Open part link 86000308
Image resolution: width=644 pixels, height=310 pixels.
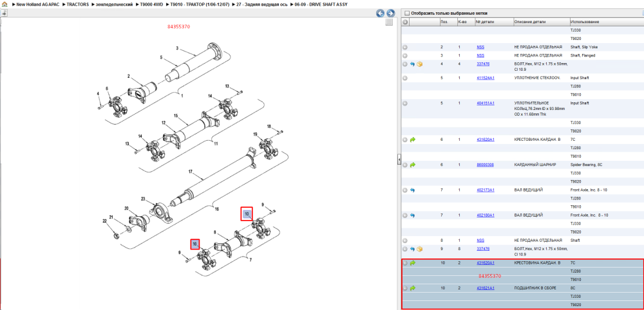tap(485, 165)
